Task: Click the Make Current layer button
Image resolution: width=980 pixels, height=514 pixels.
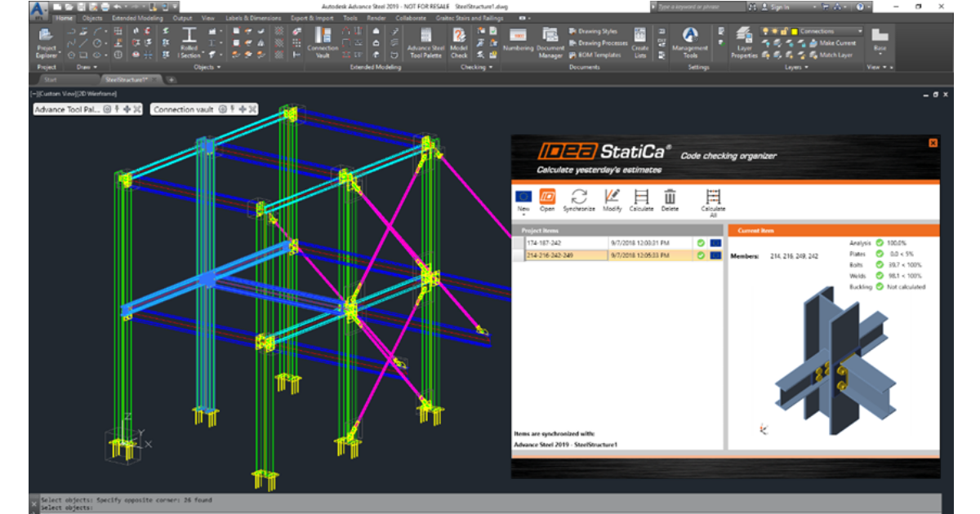Action: tap(837, 43)
